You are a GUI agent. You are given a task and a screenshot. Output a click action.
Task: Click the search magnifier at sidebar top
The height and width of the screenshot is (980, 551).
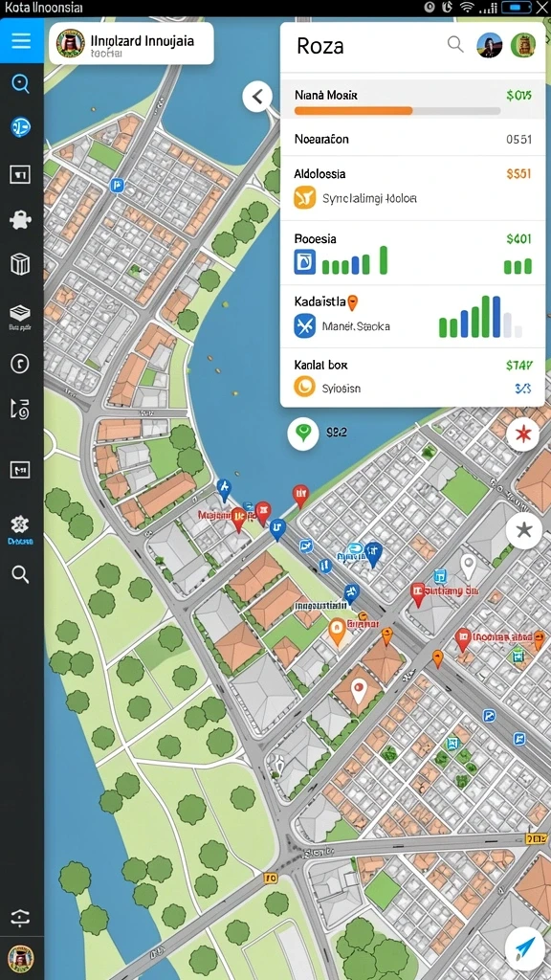tap(21, 83)
